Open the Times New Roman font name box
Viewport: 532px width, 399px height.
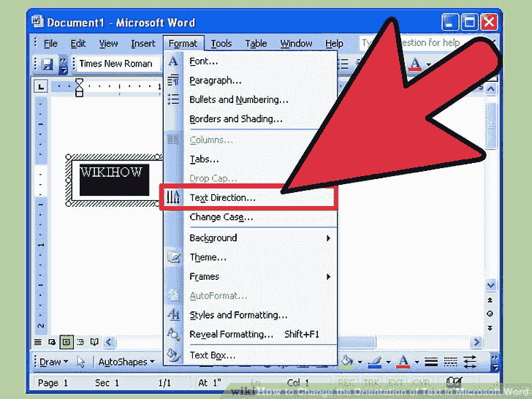118,64
